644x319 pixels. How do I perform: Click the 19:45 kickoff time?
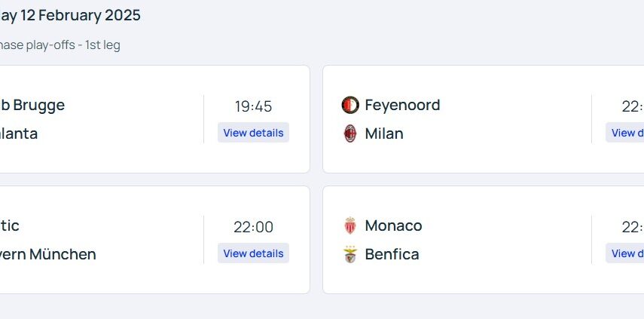tap(253, 106)
